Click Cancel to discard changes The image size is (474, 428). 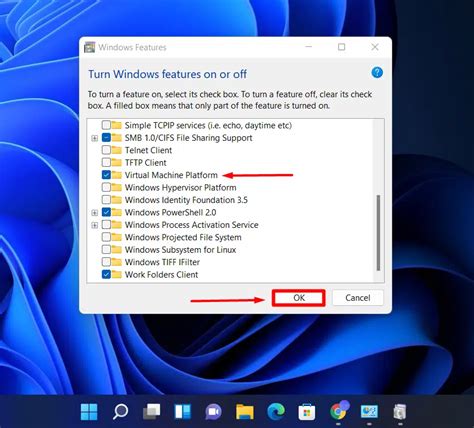[358, 298]
